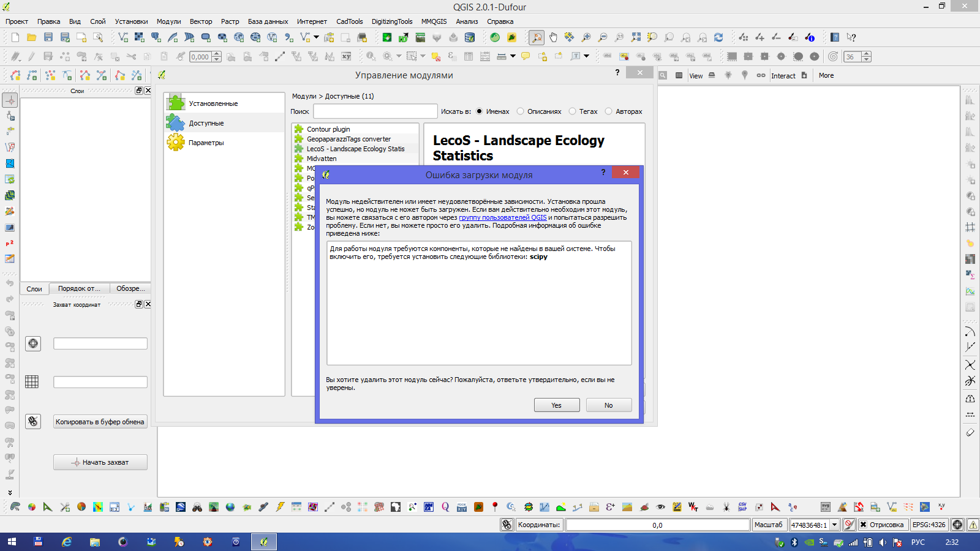
Task: Open the «Слой» menu
Action: [98, 21]
